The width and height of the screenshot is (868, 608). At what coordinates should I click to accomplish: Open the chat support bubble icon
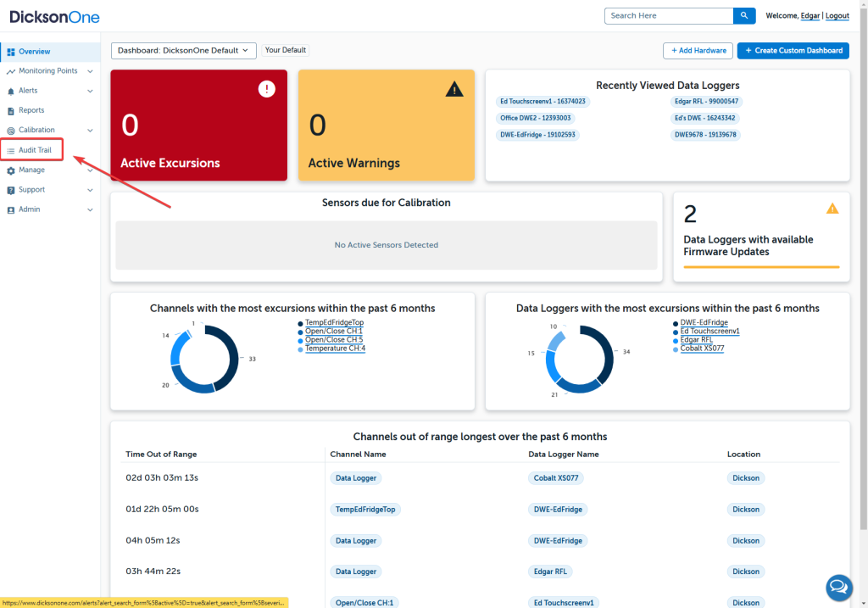pyautogui.click(x=838, y=587)
